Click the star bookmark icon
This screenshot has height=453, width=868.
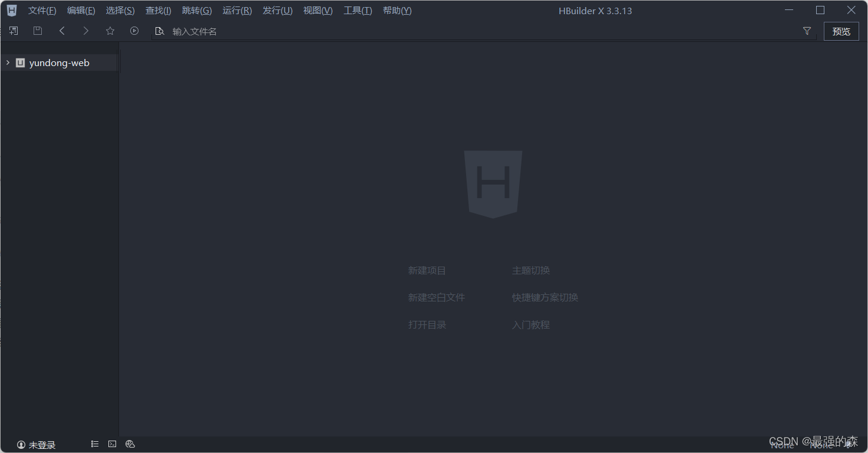tap(110, 31)
